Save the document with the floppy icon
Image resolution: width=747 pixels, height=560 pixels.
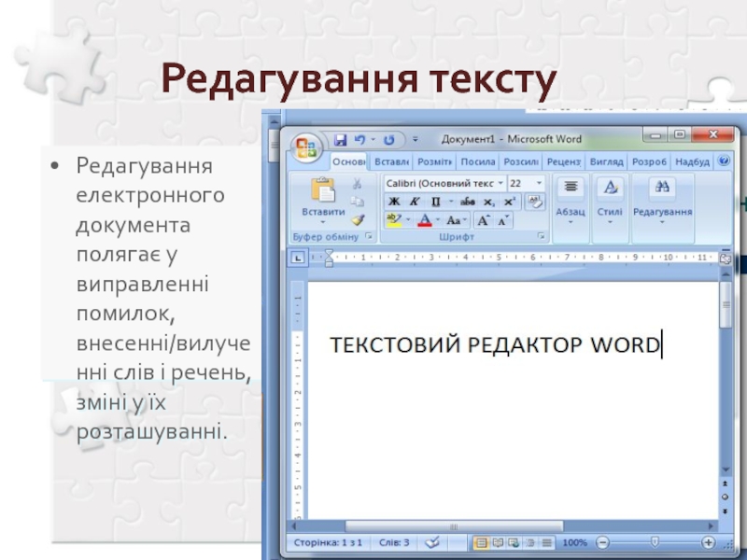pyautogui.click(x=340, y=139)
